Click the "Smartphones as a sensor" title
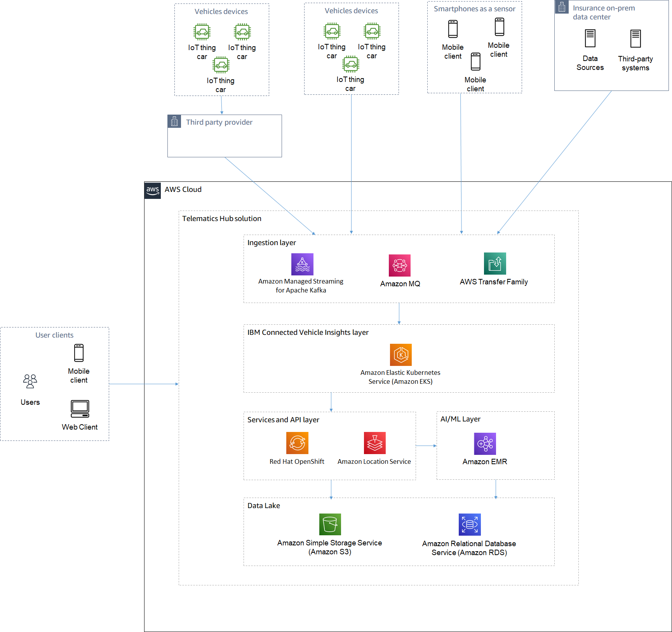 coord(475,9)
